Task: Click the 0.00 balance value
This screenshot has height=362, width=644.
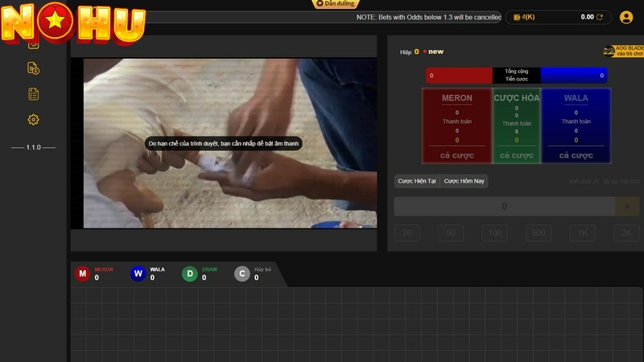Action: pos(587,17)
